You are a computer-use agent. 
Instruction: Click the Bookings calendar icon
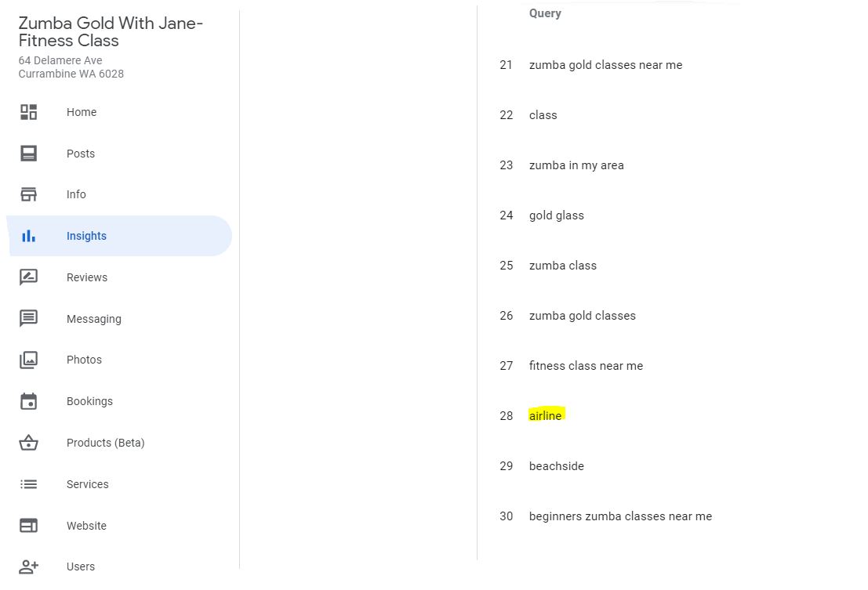click(29, 401)
